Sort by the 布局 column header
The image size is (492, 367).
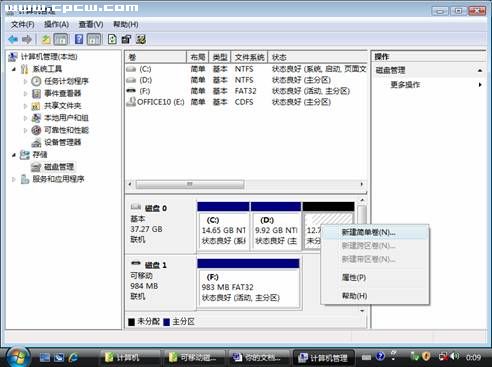(198, 57)
